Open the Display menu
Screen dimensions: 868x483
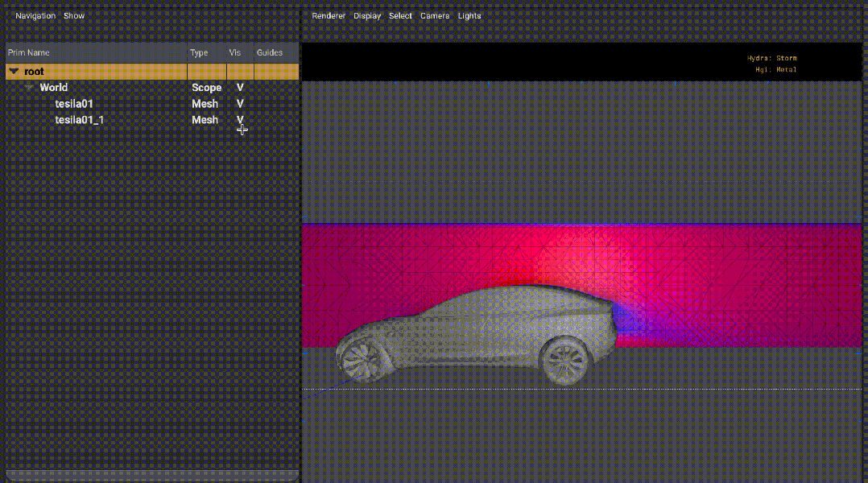tap(367, 16)
